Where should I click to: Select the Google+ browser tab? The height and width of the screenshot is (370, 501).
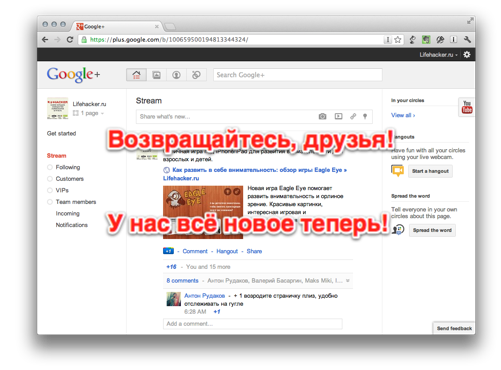[x=118, y=27]
